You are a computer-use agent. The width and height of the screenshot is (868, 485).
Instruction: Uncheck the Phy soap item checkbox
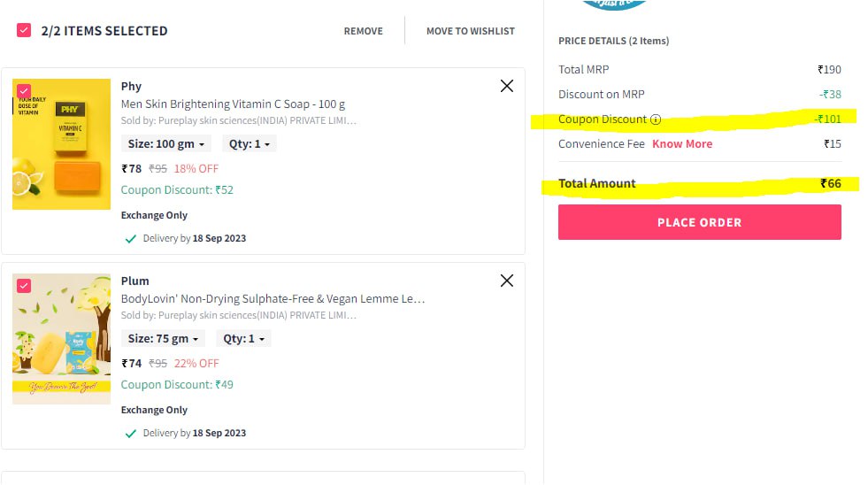point(24,91)
